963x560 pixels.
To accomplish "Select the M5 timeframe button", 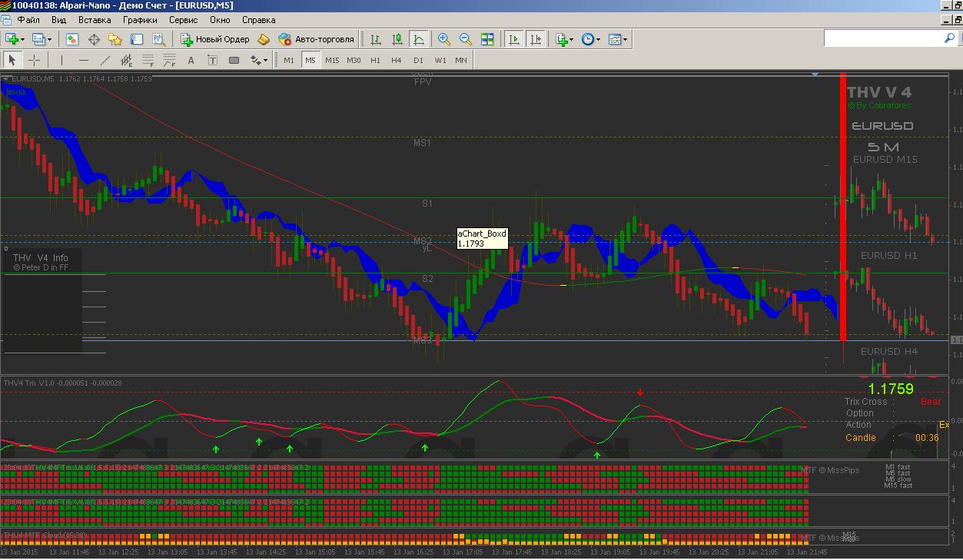I will pyautogui.click(x=310, y=60).
